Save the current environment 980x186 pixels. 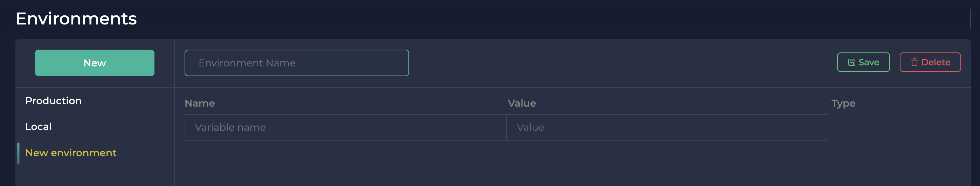point(863,62)
